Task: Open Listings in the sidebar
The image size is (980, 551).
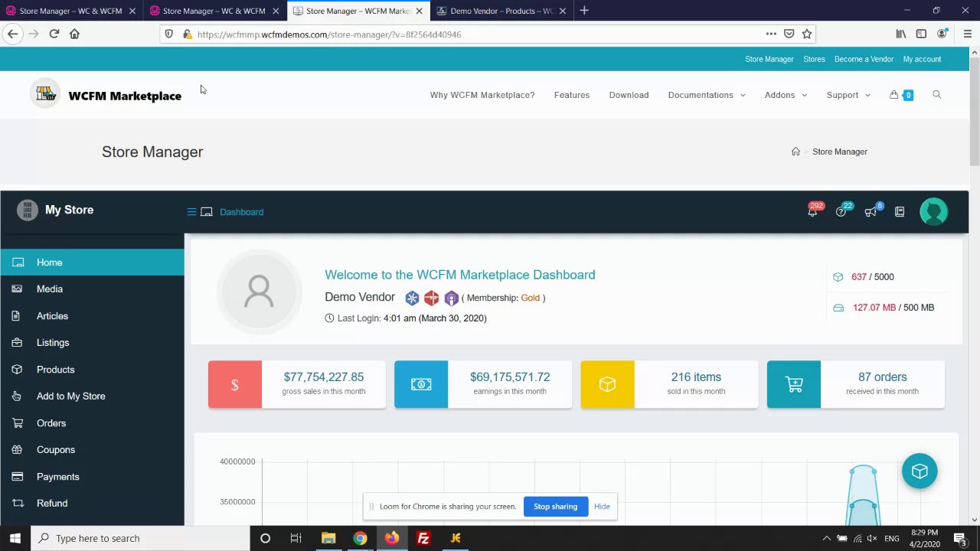Action: (x=92, y=343)
